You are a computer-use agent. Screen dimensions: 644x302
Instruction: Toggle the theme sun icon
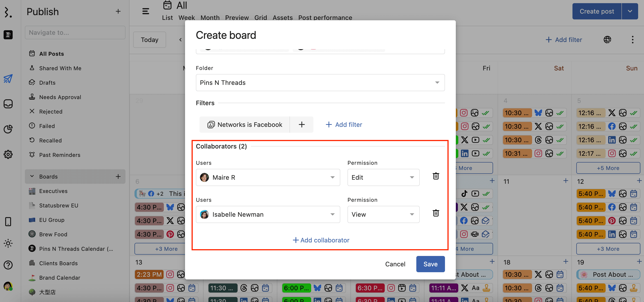(8, 243)
